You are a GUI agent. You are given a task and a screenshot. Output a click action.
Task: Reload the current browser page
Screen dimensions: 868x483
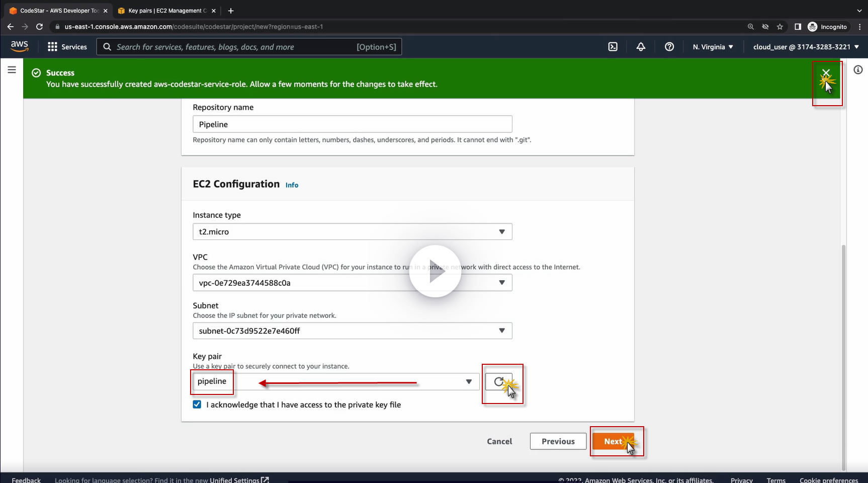pyautogui.click(x=39, y=27)
